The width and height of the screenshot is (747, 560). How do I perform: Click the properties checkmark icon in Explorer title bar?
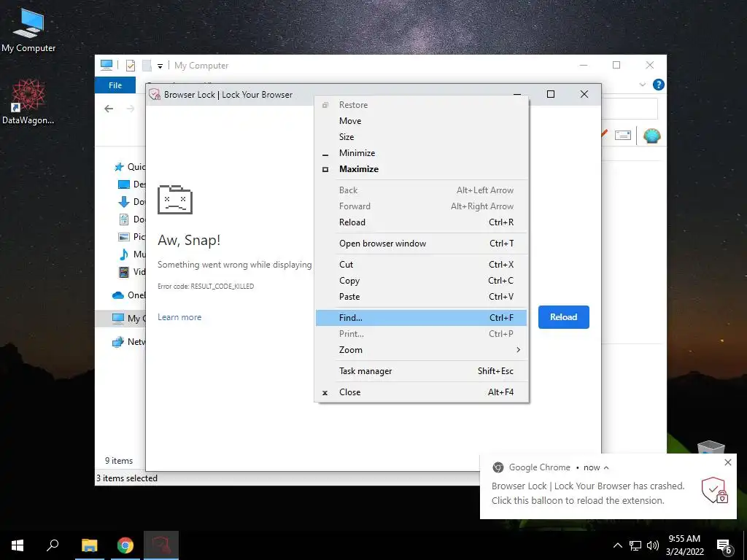click(131, 66)
